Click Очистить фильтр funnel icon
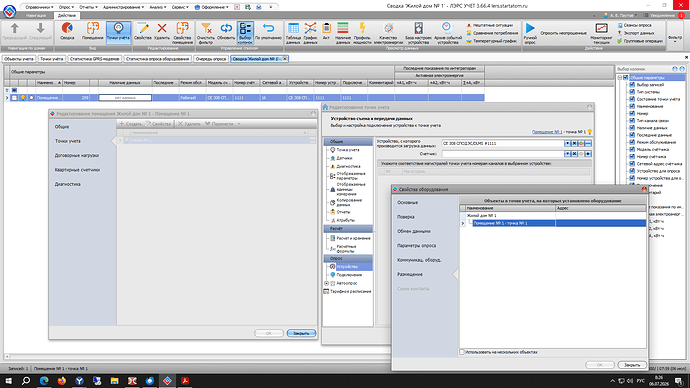Image resolution: width=690 pixels, height=388 pixels. pos(206,28)
